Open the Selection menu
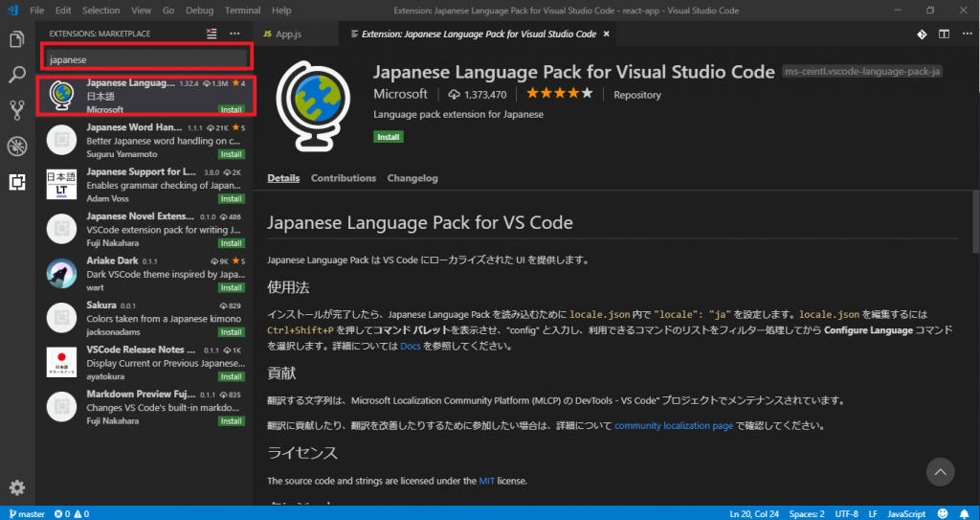The image size is (980, 520). click(x=101, y=11)
